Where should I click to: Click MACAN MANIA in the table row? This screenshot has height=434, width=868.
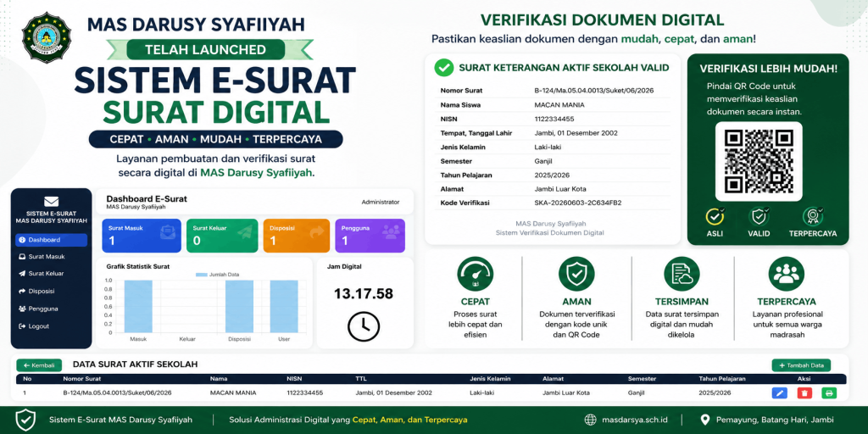click(233, 393)
